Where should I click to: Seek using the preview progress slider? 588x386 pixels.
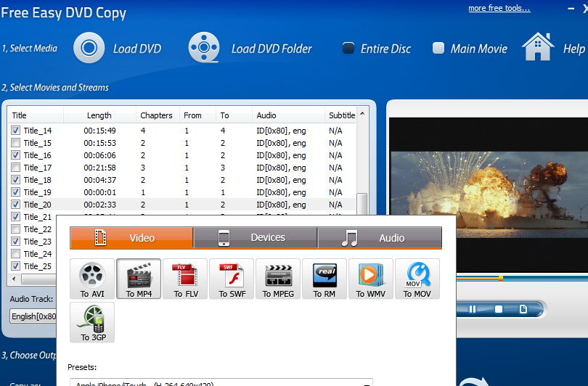pos(501,278)
